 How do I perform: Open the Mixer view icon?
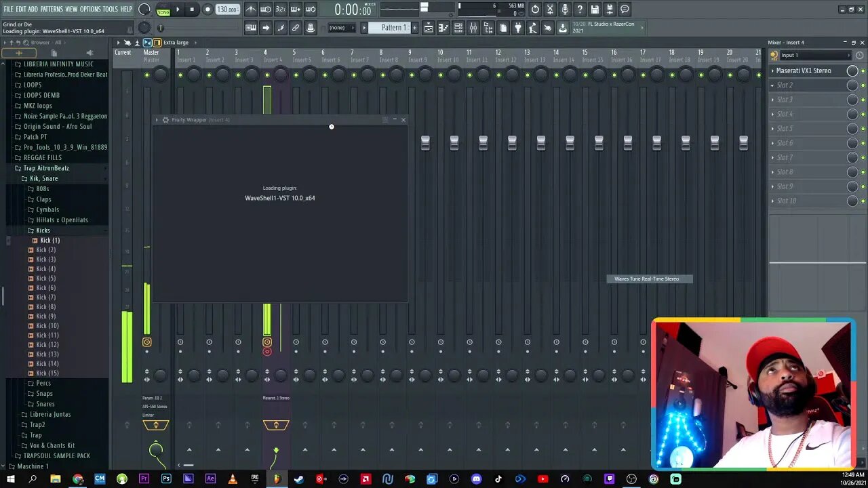point(473,28)
